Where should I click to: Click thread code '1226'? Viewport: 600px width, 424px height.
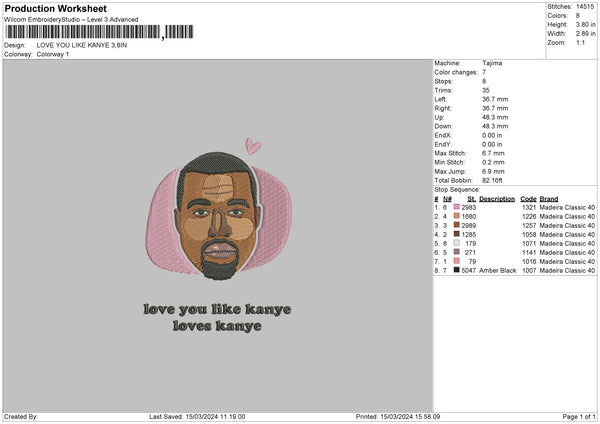(x=529, y=216)
